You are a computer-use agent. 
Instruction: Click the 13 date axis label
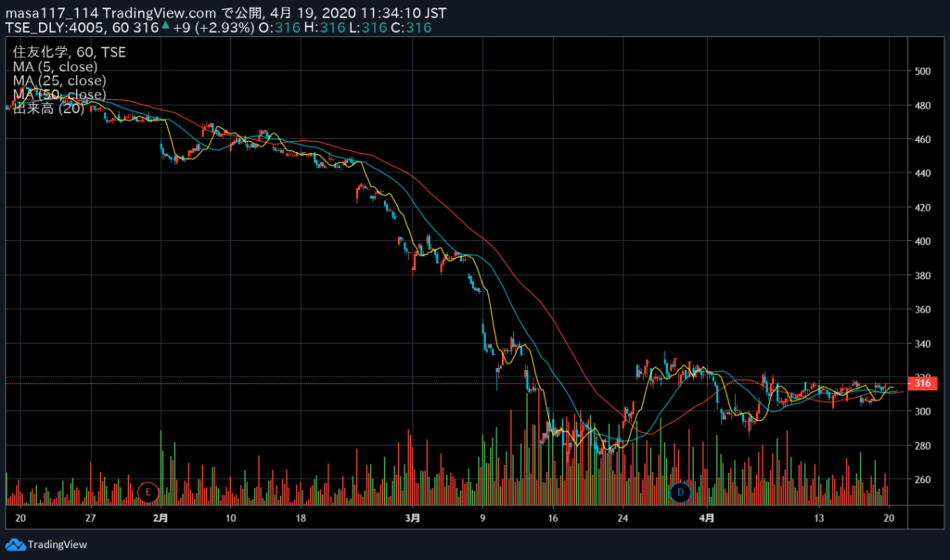[818, 518]
